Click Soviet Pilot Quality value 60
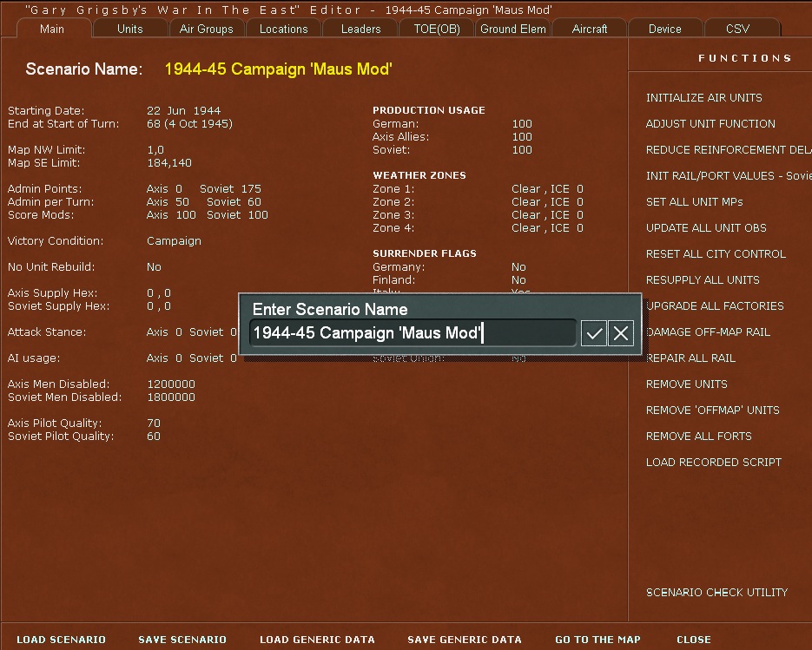This screenshot has width=812, height=650. (x=154, y=437)
